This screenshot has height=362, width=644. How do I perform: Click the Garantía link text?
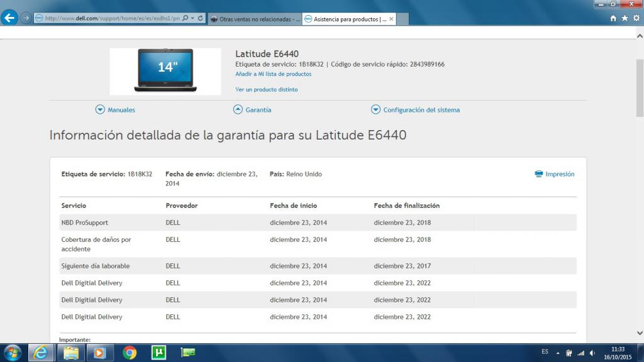pos(258,110)
